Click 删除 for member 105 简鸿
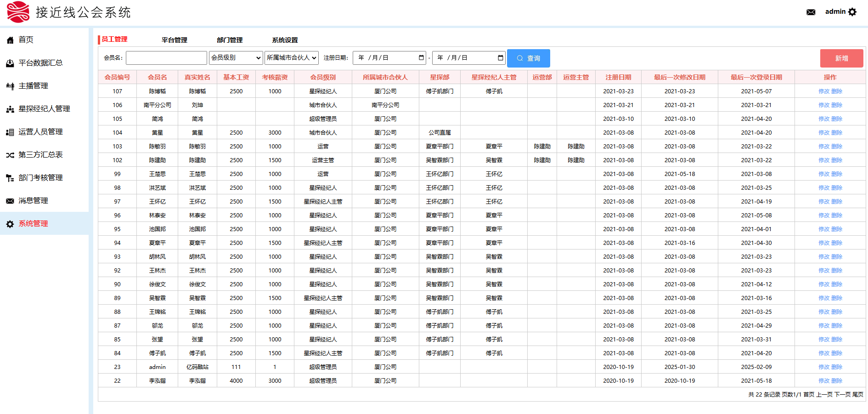This screenshot has width=868, height=414. pyautogui.click(x=837, y=119)
